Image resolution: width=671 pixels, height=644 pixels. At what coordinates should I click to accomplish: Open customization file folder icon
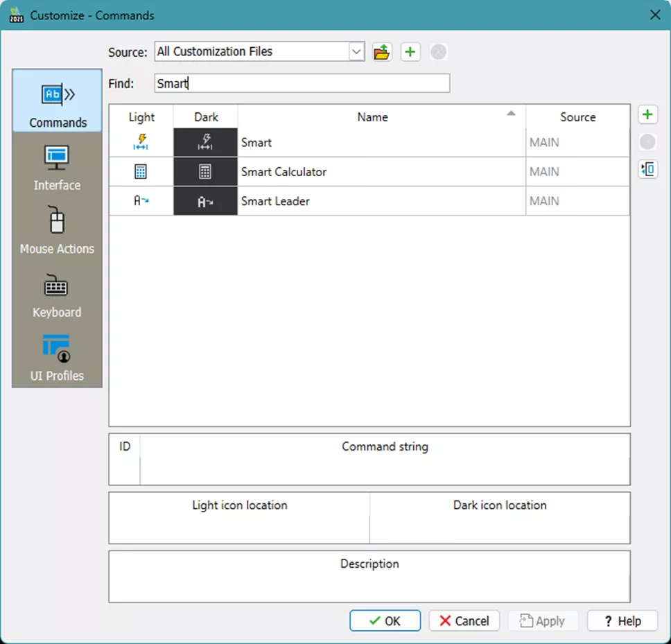382,52
